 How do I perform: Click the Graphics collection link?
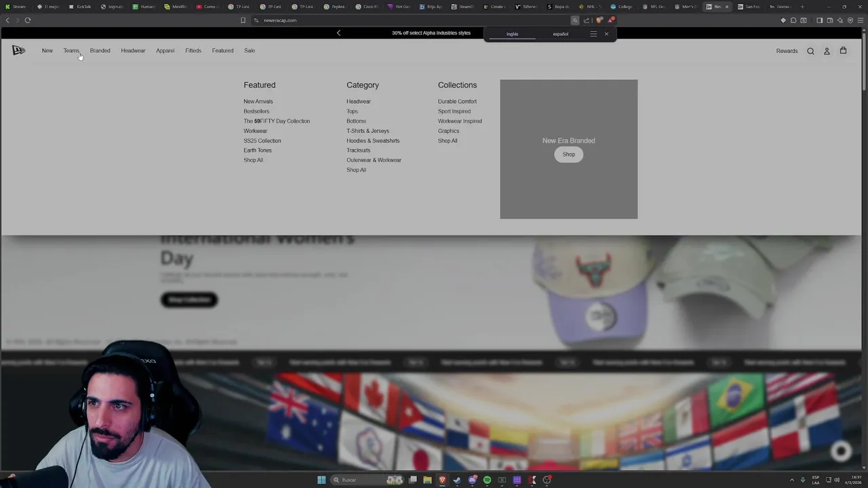[448, 131]
